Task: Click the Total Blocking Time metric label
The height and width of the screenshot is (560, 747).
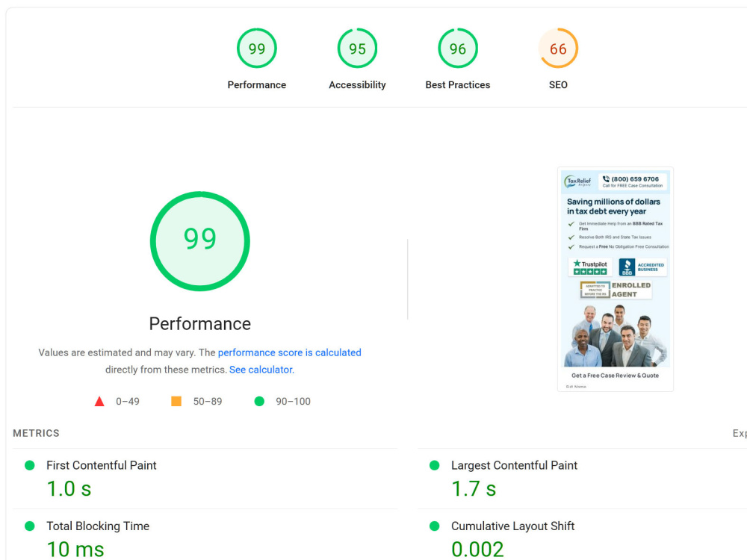Action: pyautogui.click(x=98, y=526)
